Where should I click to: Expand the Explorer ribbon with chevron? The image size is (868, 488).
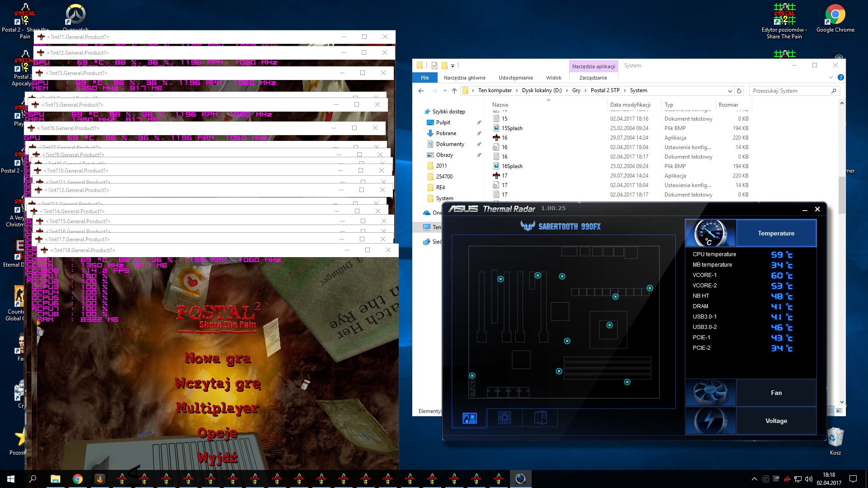(x=830, y=78)
